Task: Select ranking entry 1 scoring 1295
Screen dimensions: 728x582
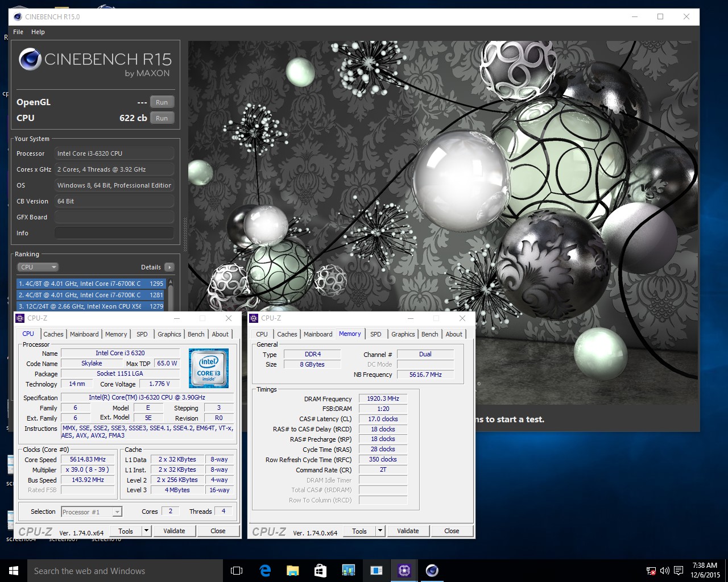Action: pyautogui.click(x=90, y=283)
